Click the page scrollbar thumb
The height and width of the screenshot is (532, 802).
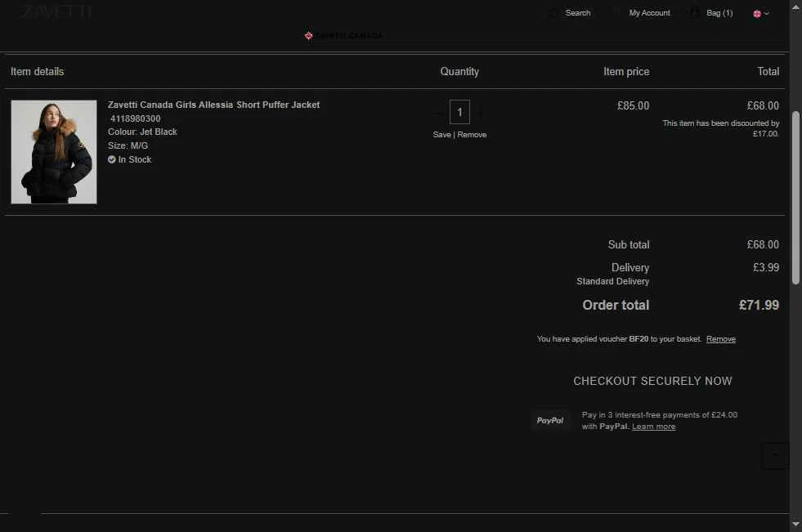795,197
